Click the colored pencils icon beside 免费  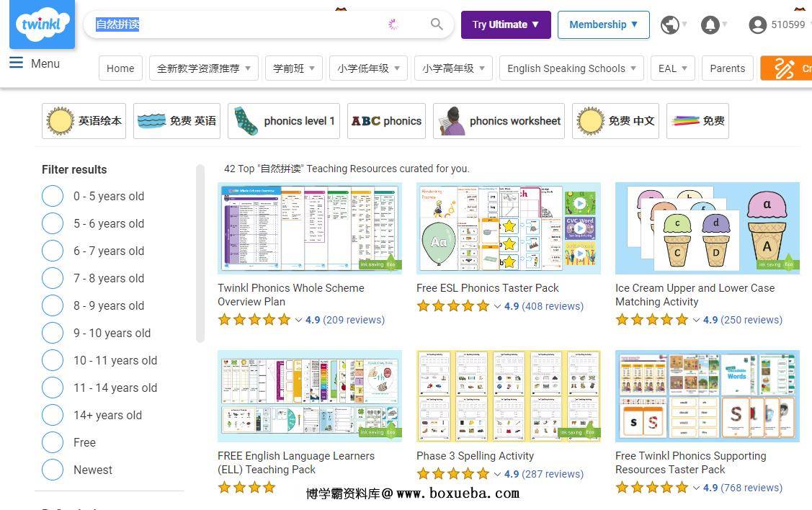point(685,120)
